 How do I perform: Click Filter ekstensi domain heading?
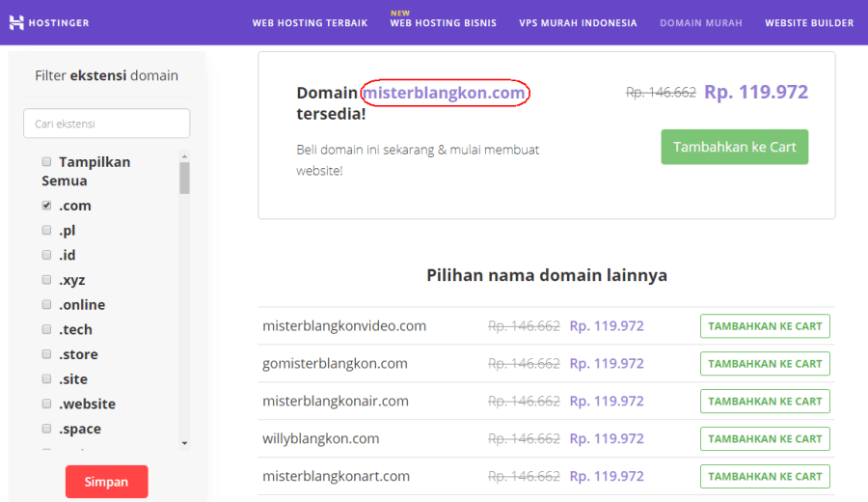point(106,75)
